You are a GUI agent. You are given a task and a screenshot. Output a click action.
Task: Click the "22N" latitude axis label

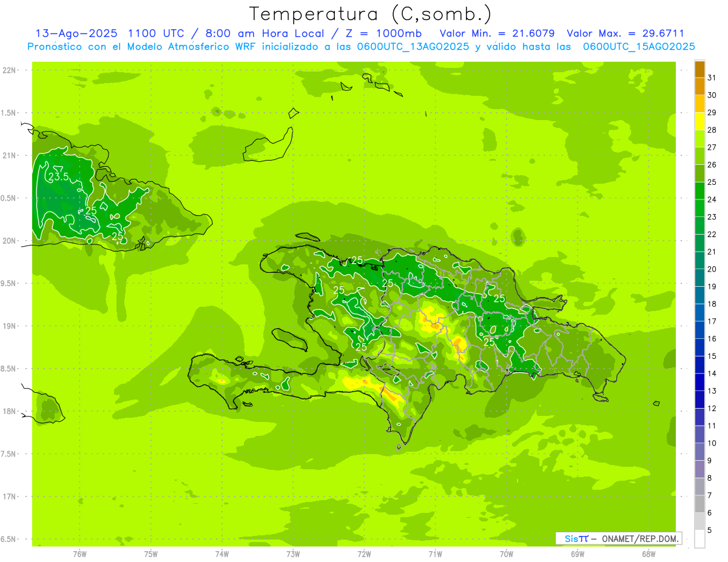pos(9,70)
